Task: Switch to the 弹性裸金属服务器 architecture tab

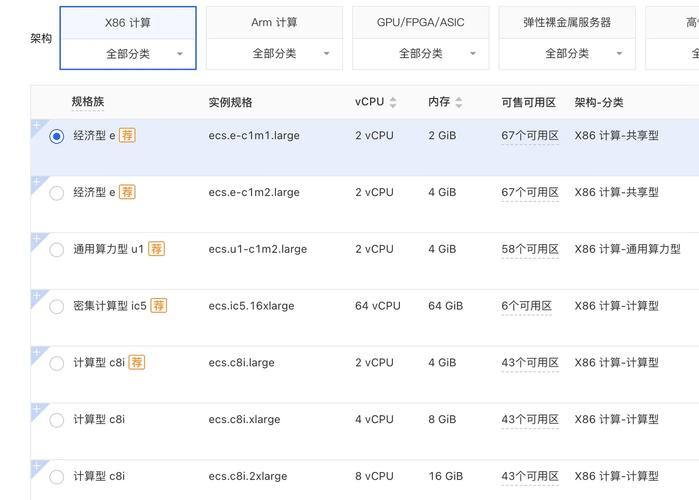Action: tap(567, 22)
